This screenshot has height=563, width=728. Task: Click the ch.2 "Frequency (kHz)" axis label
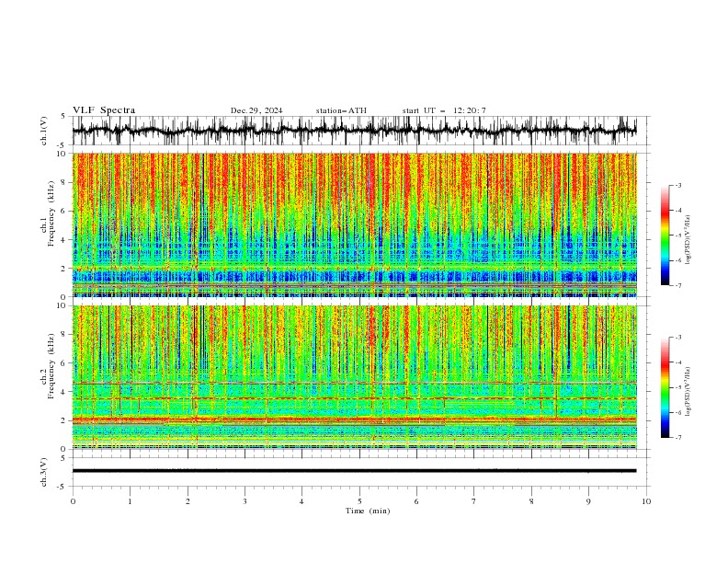click(x=51, y=366)
